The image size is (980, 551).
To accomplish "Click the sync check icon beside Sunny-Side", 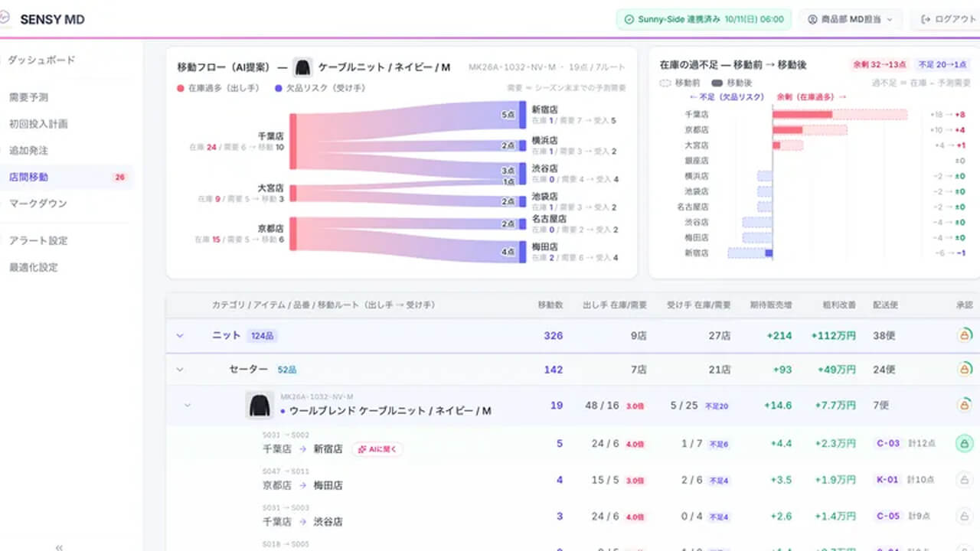I will [629, 19].
